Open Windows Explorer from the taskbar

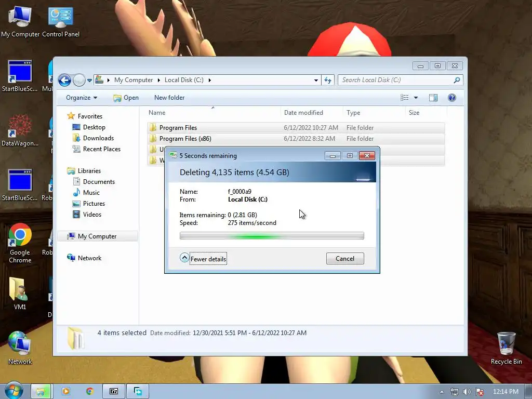click(x=41, y=392)
